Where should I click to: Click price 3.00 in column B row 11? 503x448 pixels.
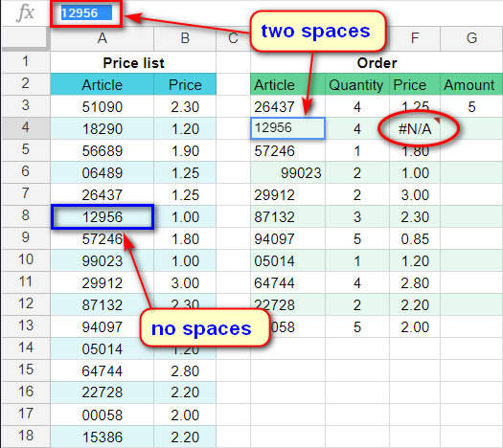click(x=185, y=283)
